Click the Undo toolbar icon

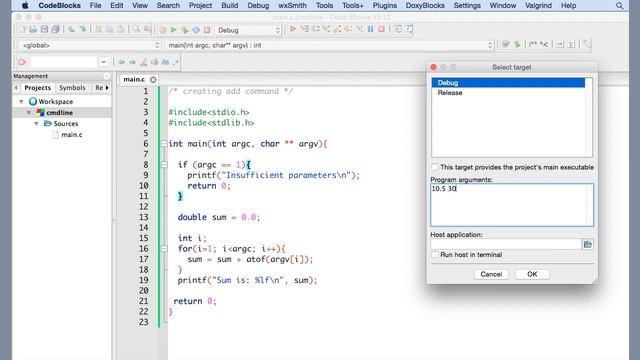(x=71, y=29)
